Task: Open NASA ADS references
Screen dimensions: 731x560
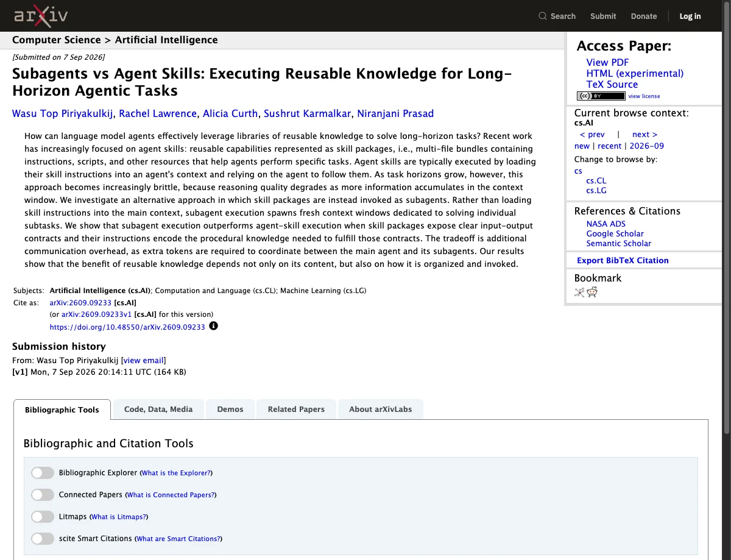Action: click(606, 224)
